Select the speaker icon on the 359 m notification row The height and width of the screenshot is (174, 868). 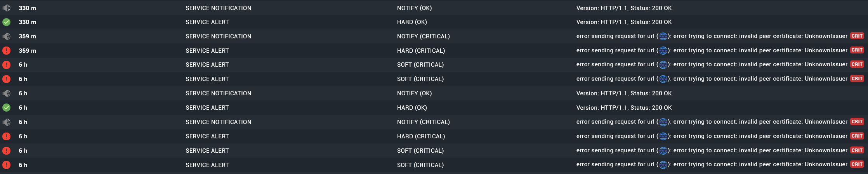6,36
